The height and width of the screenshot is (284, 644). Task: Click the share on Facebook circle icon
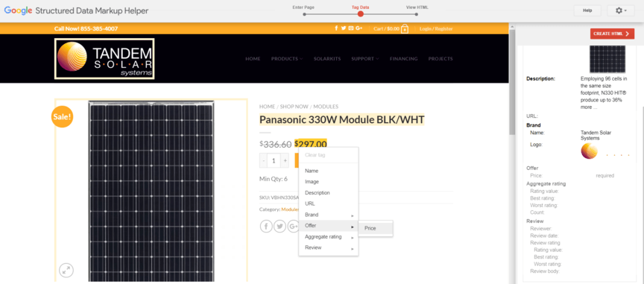click(x=266, y=226)
